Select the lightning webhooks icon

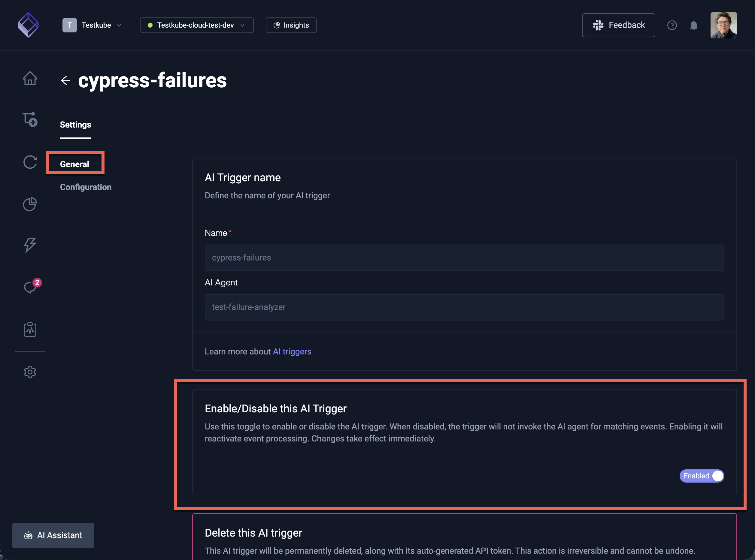click(30, 245)
